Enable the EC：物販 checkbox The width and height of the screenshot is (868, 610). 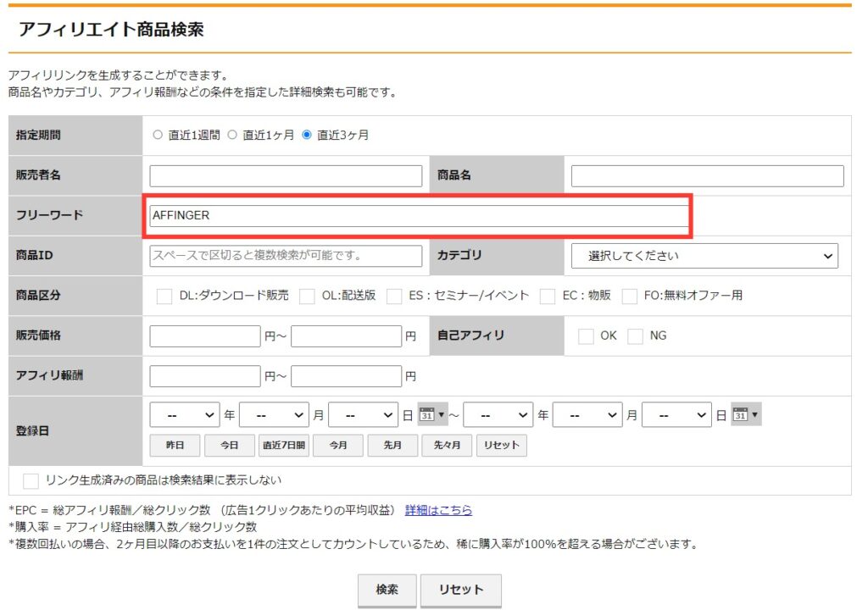coord(546,297)
